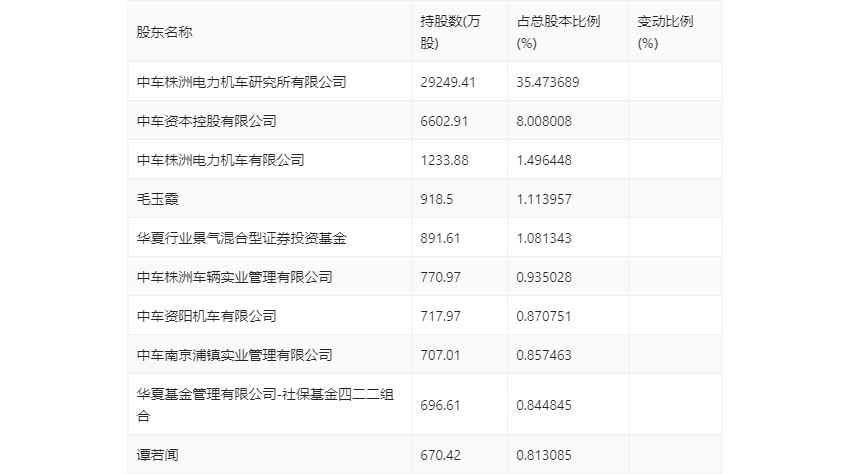Select shareholder 中车株洲车辆实业管理有限公司
Screen dimensions: 850x474
pos(234,277)
